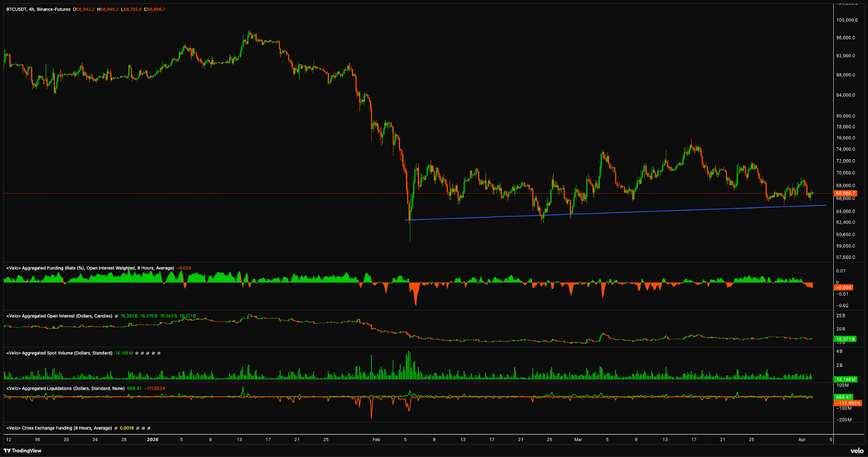
Task: Click the orange -0.004 funding value tag
Action: 844,287
